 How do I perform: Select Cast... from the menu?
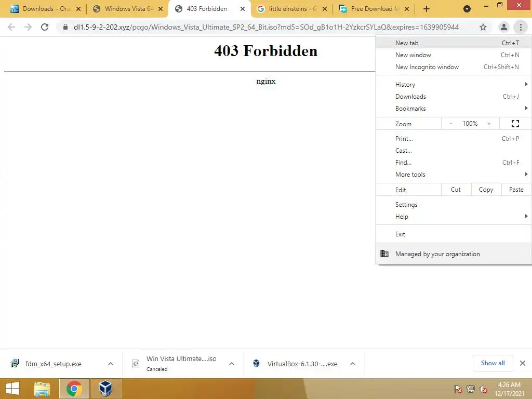coord(454,150)
